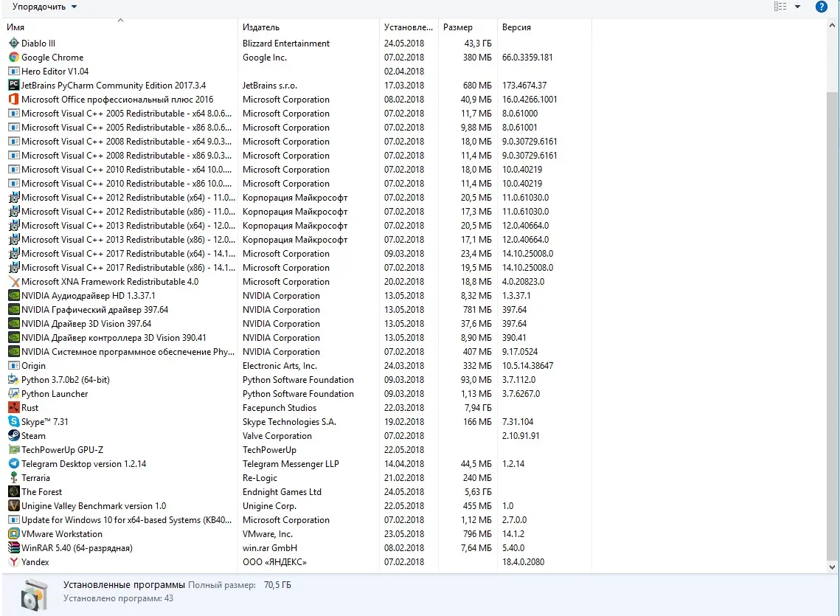The image size is (840, 616).
Task: Select the NVIDIA Аудиодрайвер HD icon
Action: tap(14, 295)
